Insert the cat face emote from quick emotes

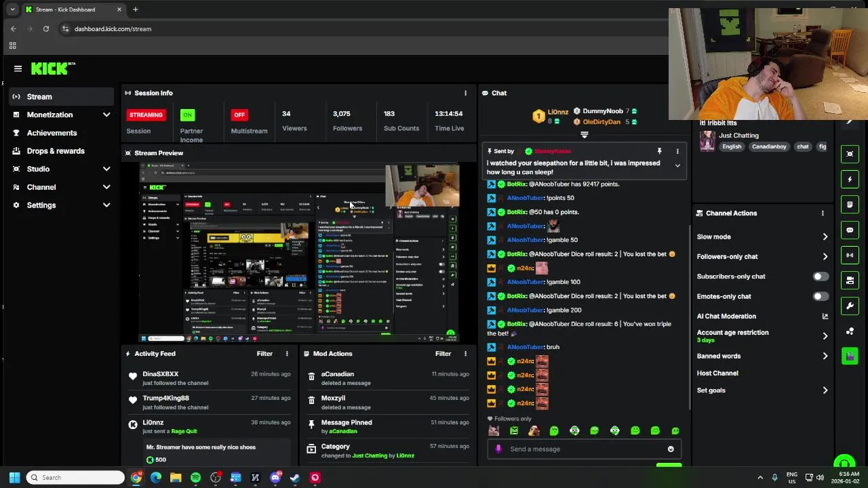(x=494, y=430)
